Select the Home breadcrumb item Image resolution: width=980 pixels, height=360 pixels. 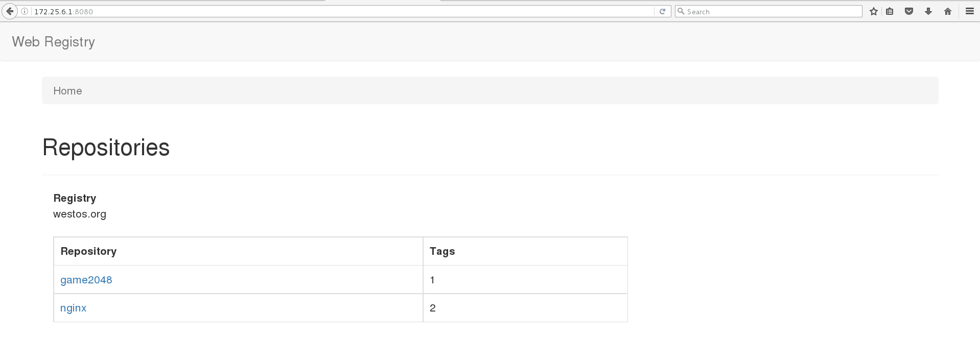(x=67, y=91)
